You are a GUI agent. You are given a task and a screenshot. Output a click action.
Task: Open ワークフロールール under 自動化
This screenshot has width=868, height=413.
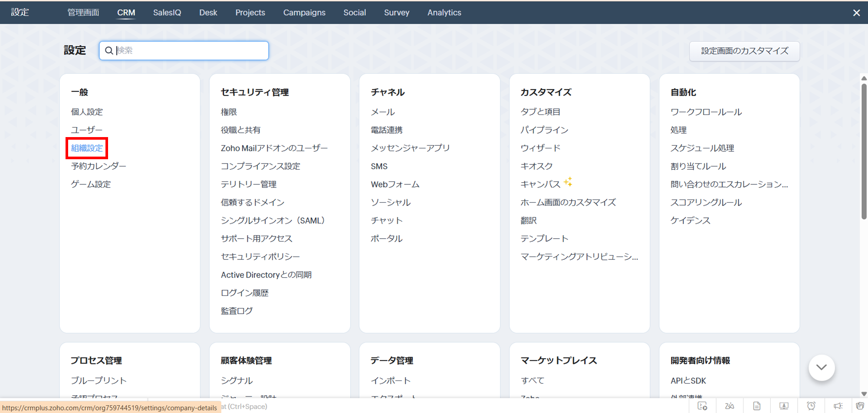point(706,112)
